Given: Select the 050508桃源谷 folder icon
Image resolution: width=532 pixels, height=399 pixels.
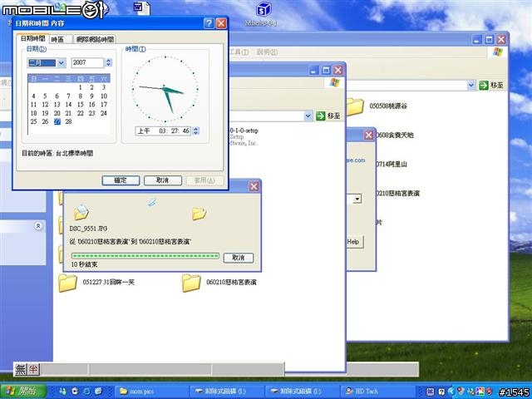Looking at the screenshot, I should coord(355,106).
